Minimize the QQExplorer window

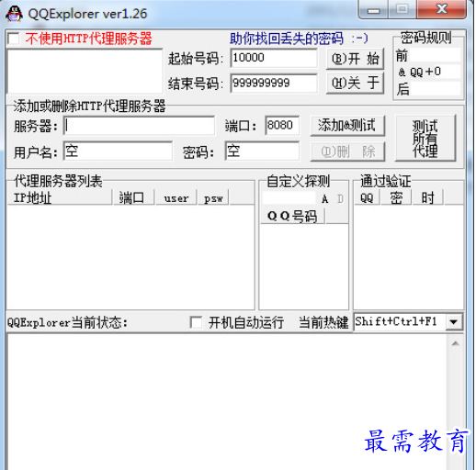pos(373,10)
